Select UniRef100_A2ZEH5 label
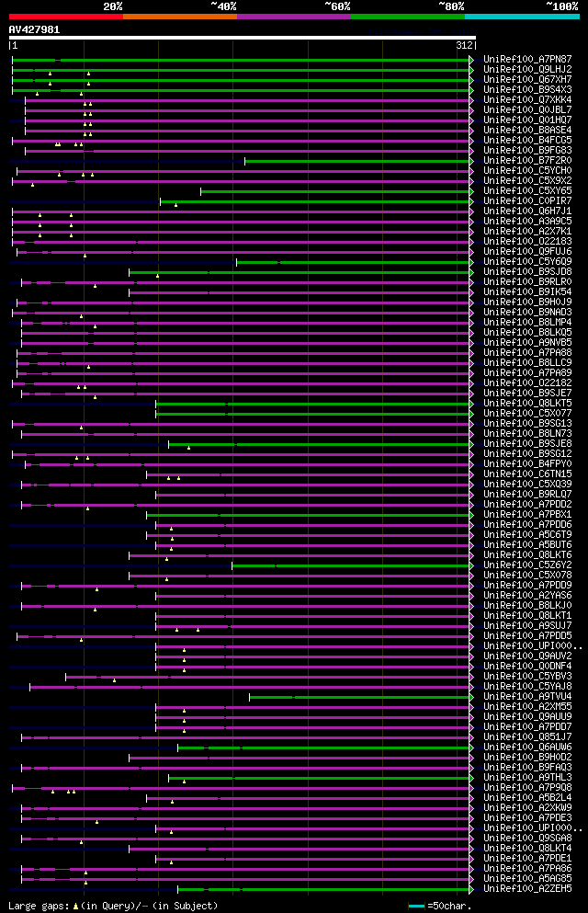 click(x=527, y=889)
